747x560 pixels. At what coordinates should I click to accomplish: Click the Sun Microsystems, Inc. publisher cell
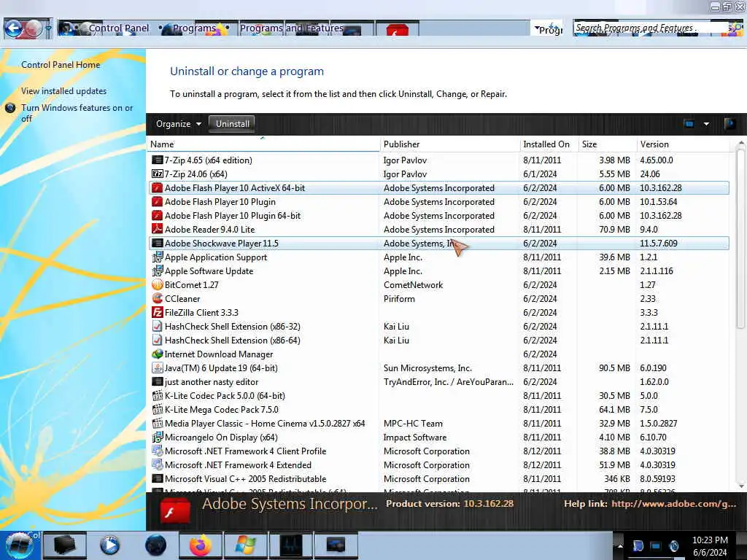(x=427, y=368)
